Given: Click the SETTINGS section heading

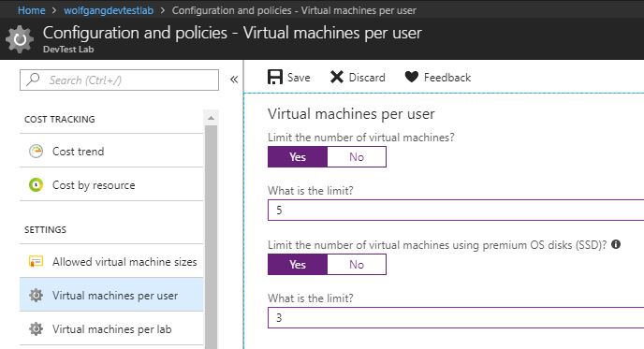Looking at the screenshot, I should coord(45,229).
